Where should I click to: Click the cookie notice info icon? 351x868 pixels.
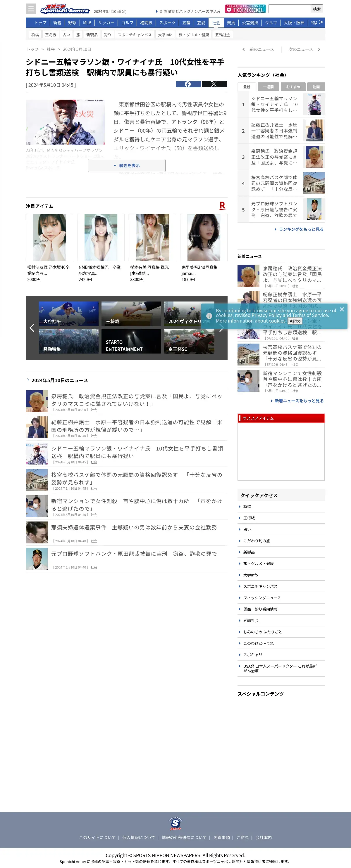click(x=209, y=316)
